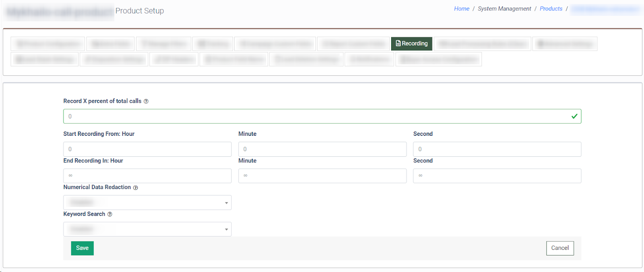The image size is (644, 272).
Task: Click help icon next to Keyword Search
Action: click(x=110, y=214)
